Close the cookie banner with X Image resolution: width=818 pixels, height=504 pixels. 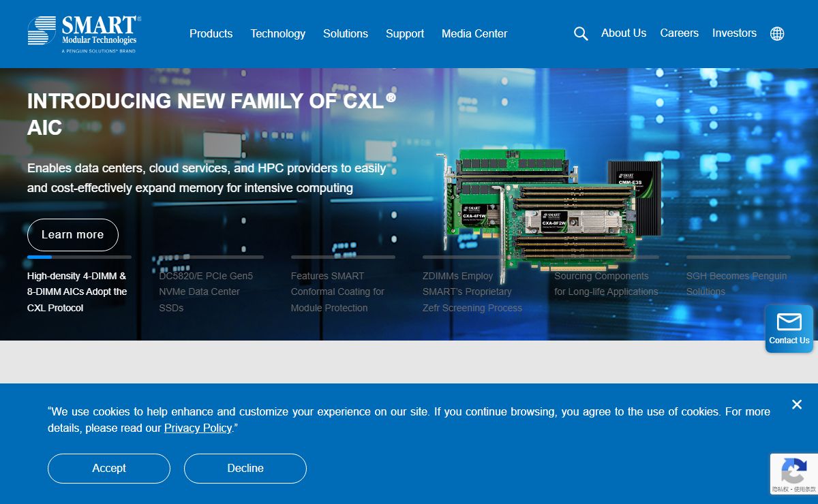tap(796, 405)
